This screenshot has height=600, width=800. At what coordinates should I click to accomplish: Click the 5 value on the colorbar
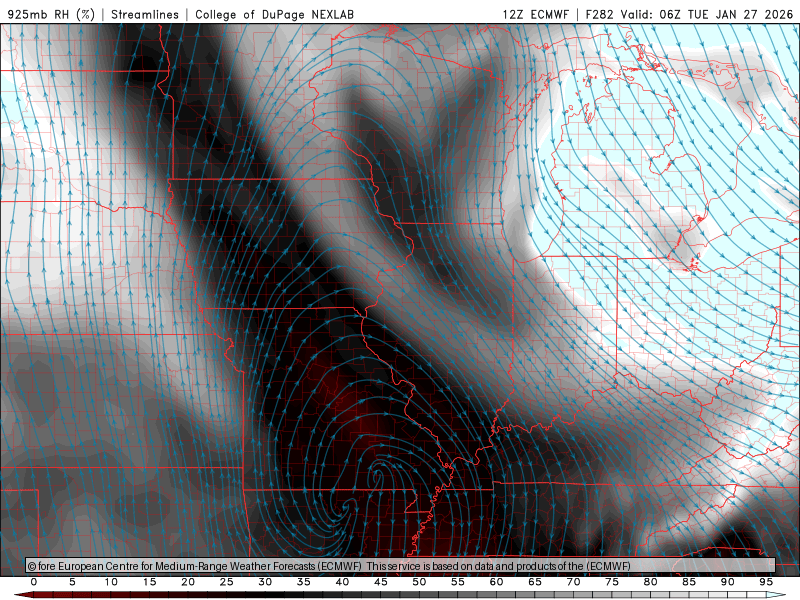tap(72, 582)
